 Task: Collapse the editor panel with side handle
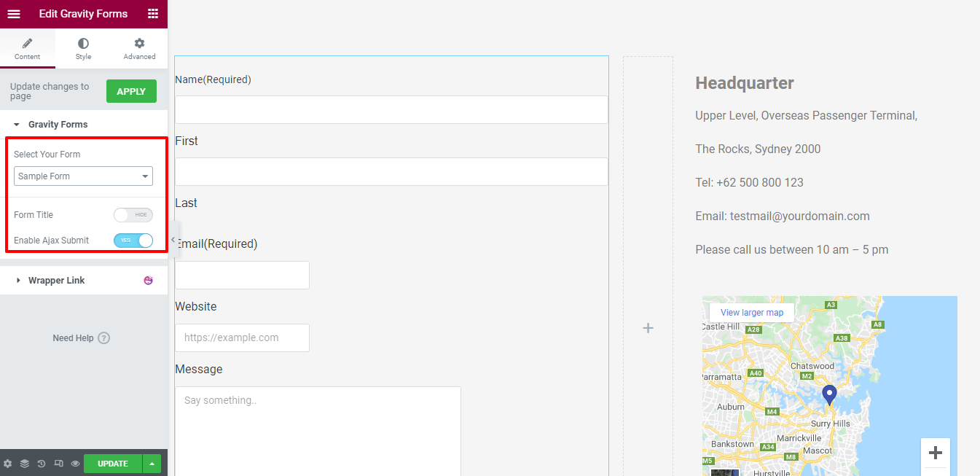(x=173, y=239)
